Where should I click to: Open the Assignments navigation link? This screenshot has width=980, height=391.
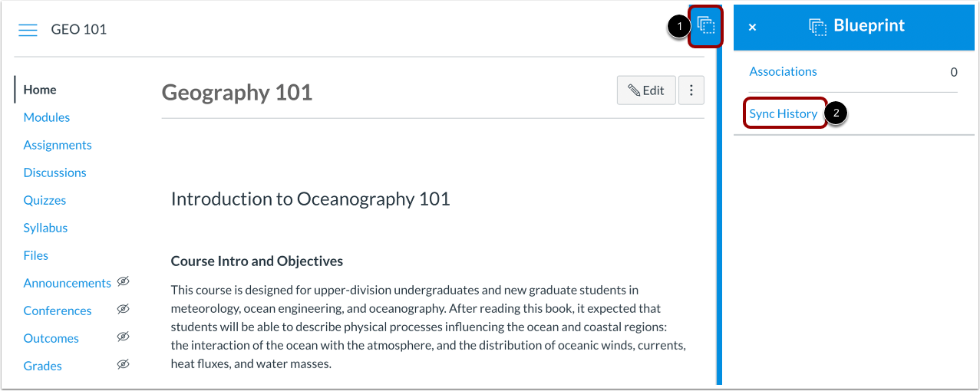[x=58, y=145]
